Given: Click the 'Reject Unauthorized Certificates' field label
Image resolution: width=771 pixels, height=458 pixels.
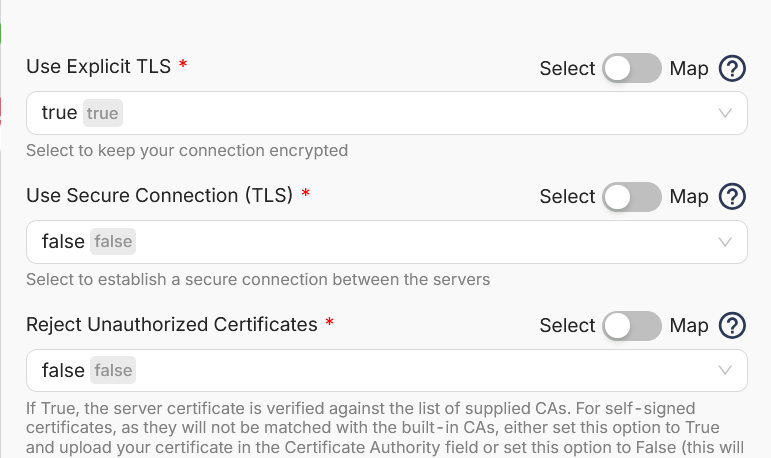Looking at the screenshot, I should pos(172,325).
